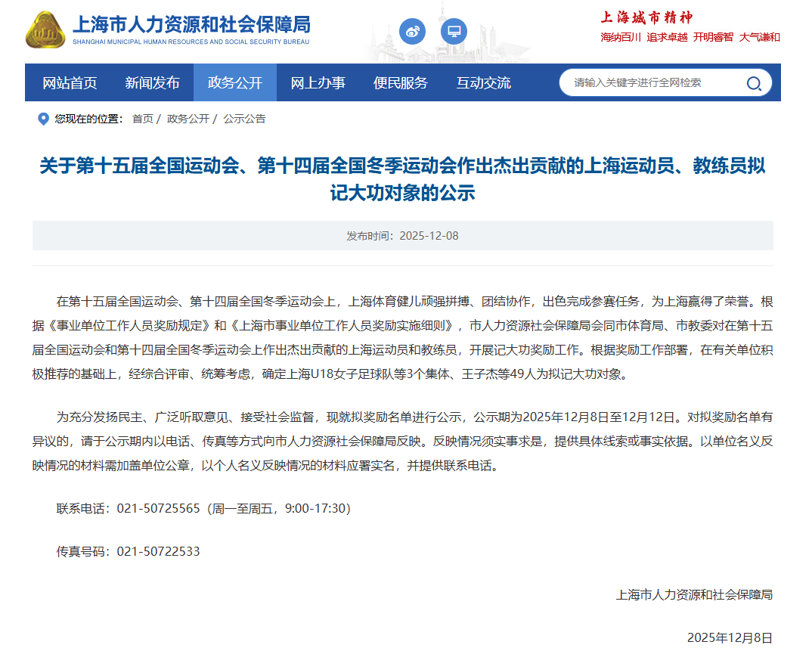
Task: Open the 便民服务 navigation item
Action: (x=400, y=83)
